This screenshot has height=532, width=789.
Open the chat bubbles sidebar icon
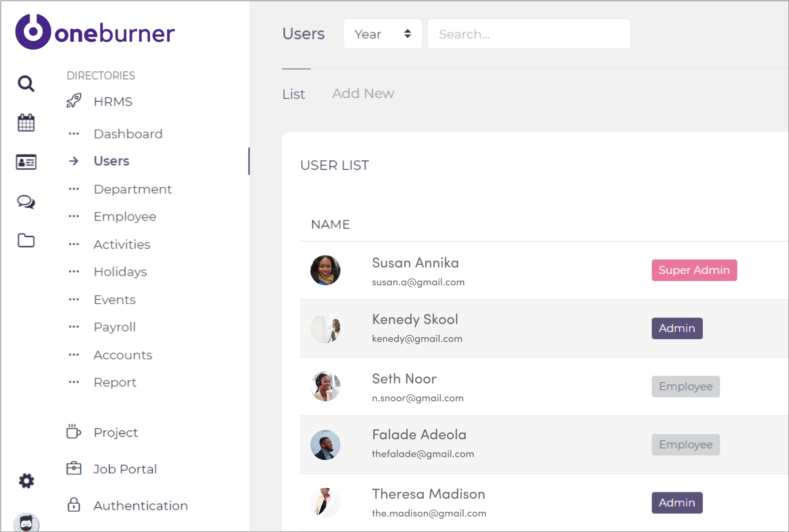(x=26, y=202)
